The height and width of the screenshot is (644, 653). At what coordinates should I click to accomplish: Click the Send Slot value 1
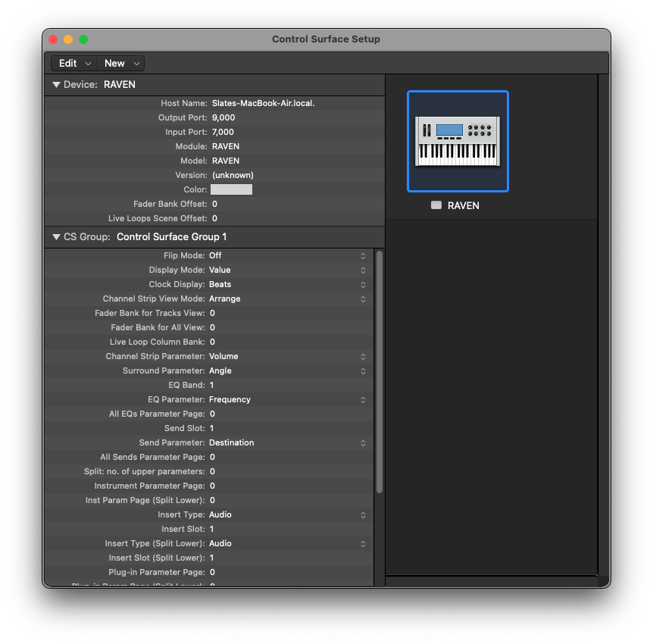click(x=211, y=428)
